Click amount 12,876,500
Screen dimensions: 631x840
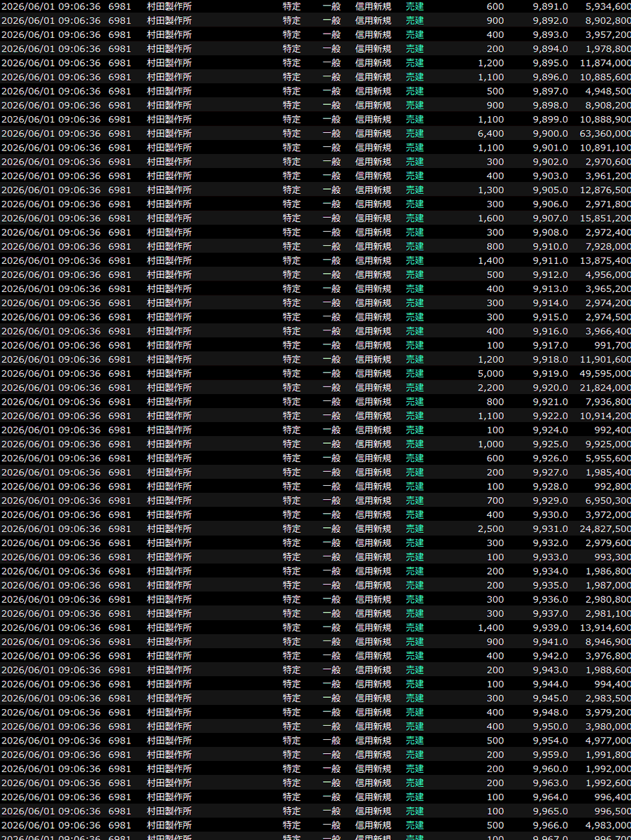click(605, 190)
